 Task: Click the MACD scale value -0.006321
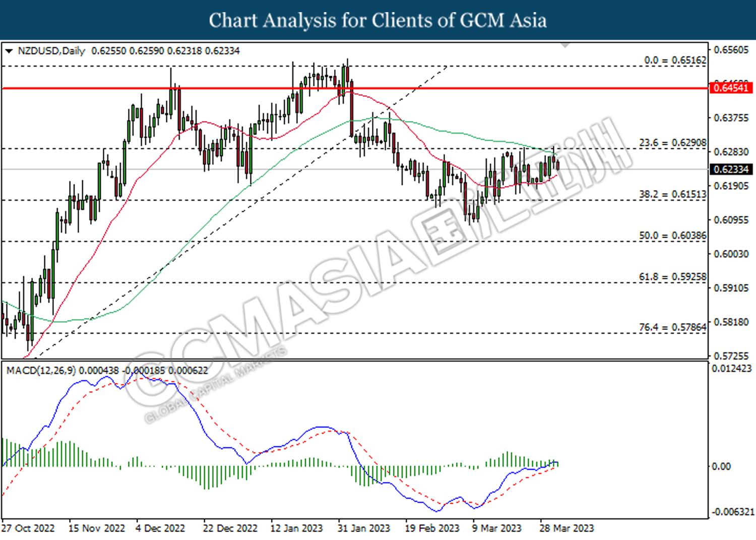tap(732, 512)
